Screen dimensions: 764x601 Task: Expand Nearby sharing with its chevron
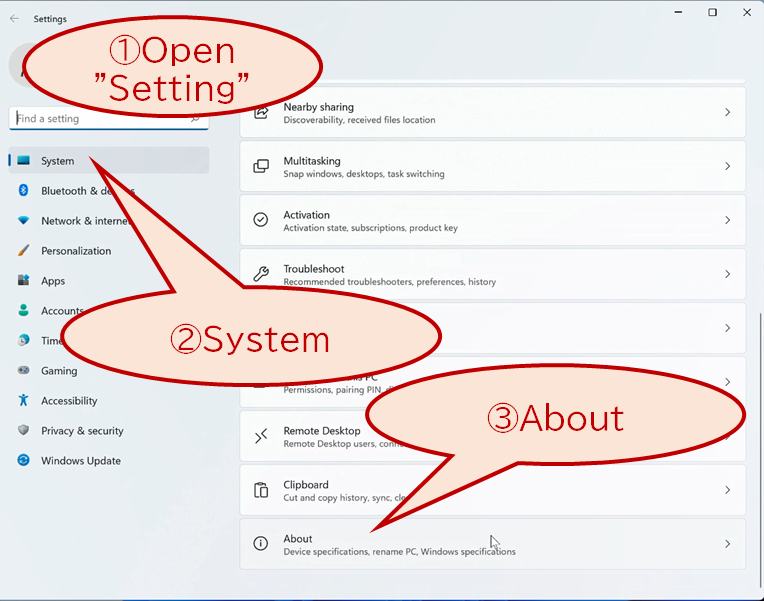point(727,112)
